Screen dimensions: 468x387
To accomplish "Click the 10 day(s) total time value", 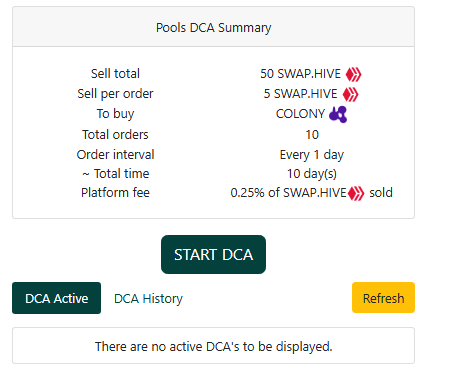I will (312, 174).
